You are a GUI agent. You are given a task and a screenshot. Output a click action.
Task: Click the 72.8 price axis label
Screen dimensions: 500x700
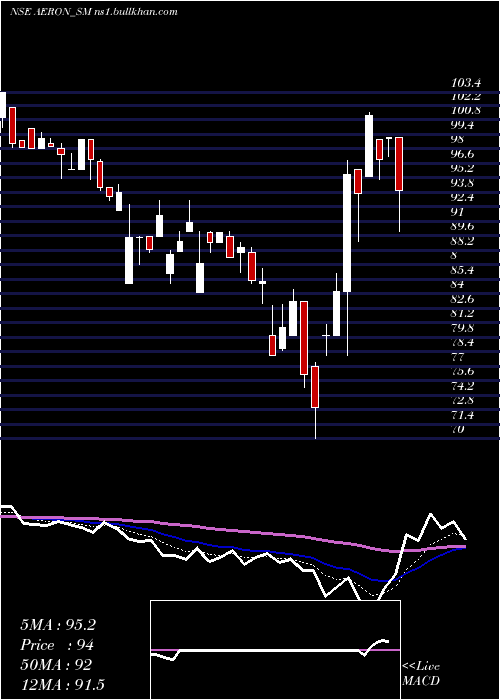(x=463, y=400)
